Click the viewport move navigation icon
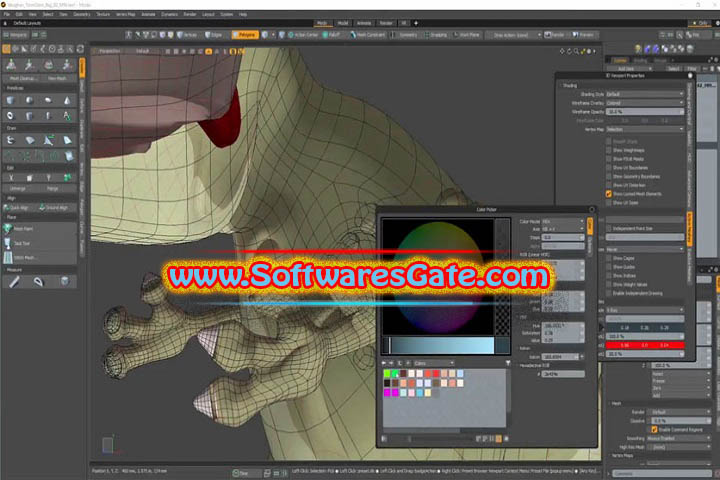This screenshot has width=720, height=480. [x=562, y=51]
